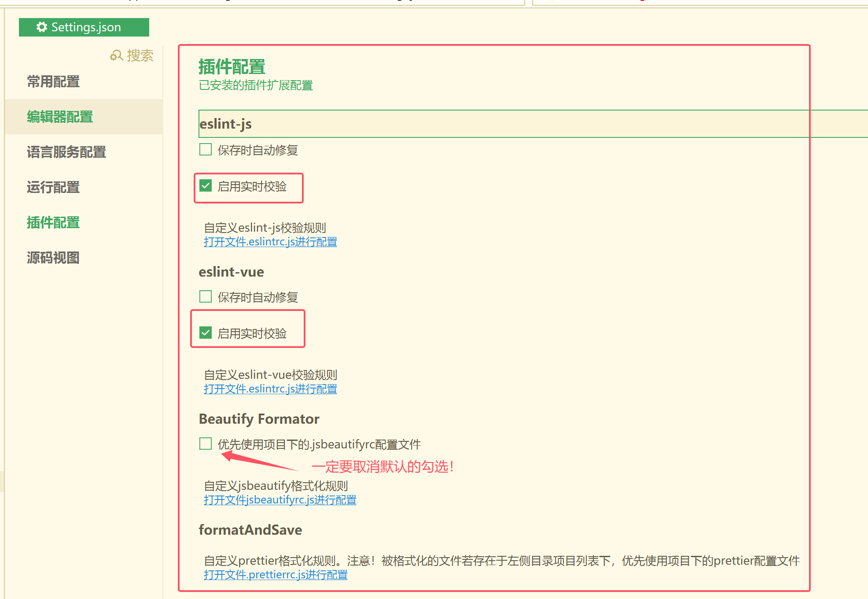Screen dimensions: 868x599
Task: Open .eslintrc.js link under eslint-js
Action: click(x=270, y=242)
